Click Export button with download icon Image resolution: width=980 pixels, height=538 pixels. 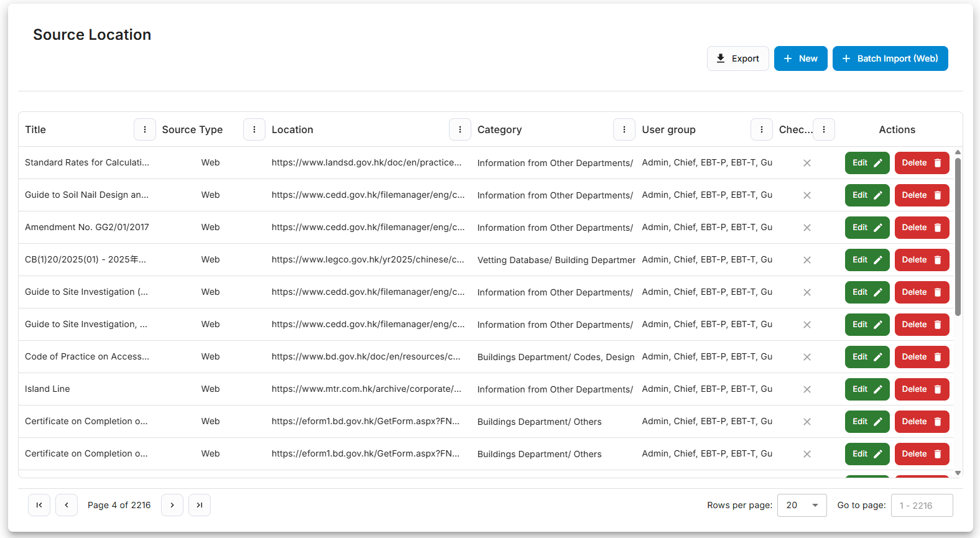tap(738, 58)
